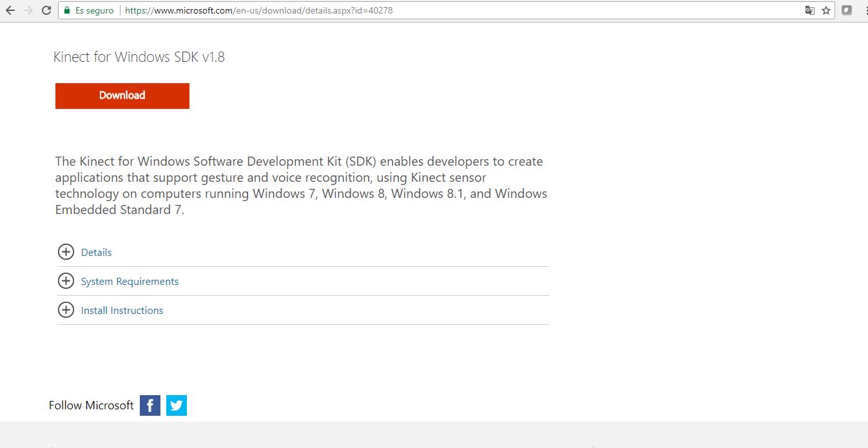Open Microsoft's Twitter page icon
Image resolution: width=868 pixels, height=448 pixels.
tap(177, 405)
